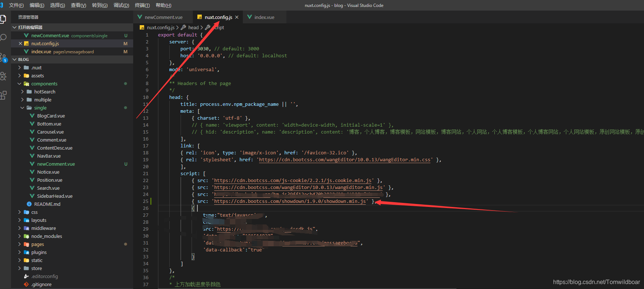This screenshot has width=644, height=289.
Task: Open the js.cookie.min.js CDN link
Action: (x=293, y=181)
